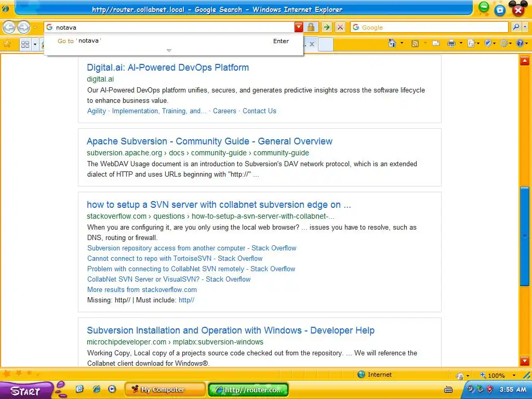Open 'how to setup a SVN server' result

point(219,205)
